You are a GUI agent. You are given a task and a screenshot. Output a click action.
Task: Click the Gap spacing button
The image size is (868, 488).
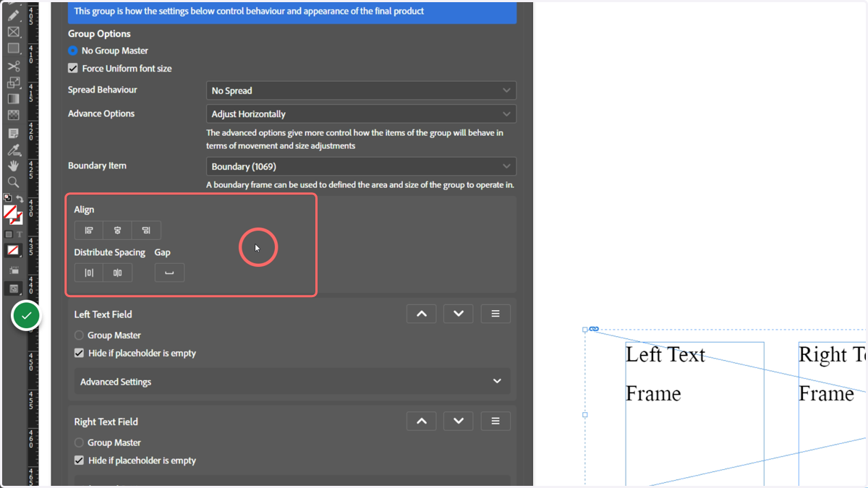pyautogui.click(x=169, y=273)
